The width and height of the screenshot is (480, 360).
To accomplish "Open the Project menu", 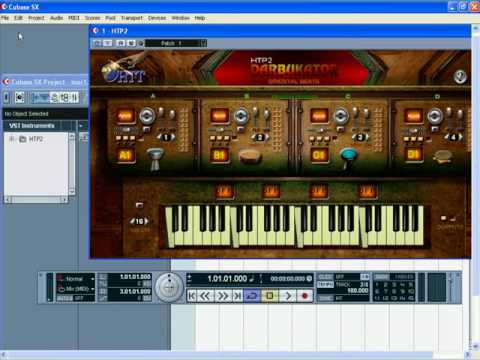I will point(36,18).
